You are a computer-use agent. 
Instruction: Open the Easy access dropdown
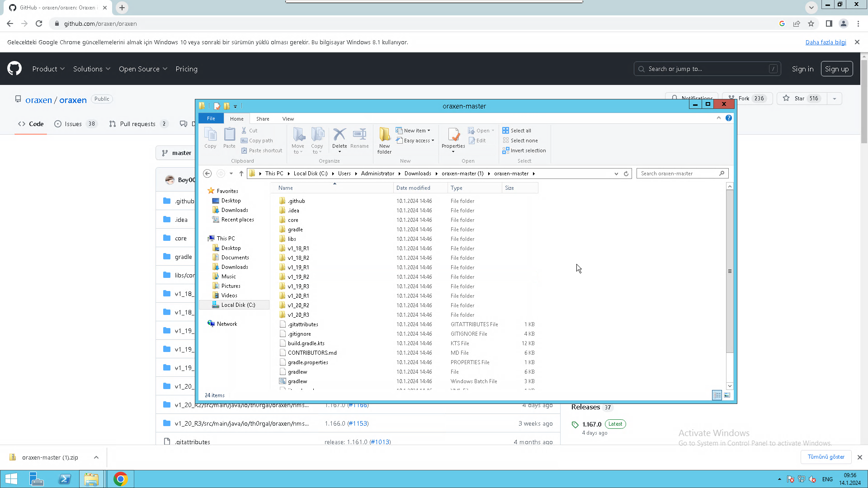(415, 141)
